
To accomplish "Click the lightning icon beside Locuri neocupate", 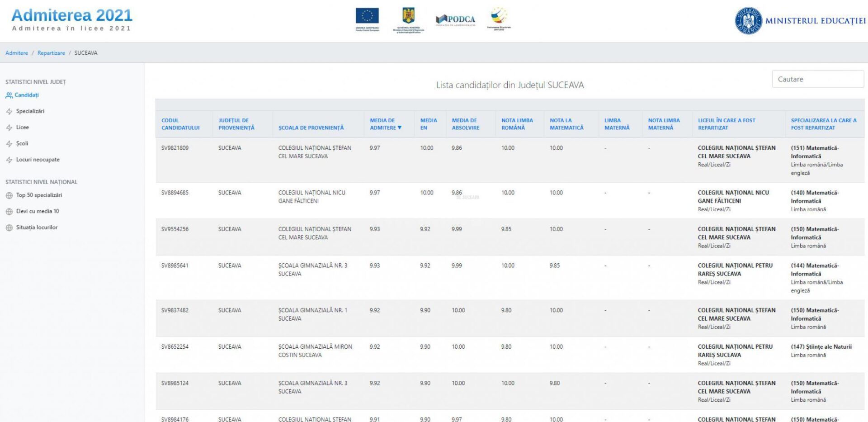I will [x=9, y=160].
